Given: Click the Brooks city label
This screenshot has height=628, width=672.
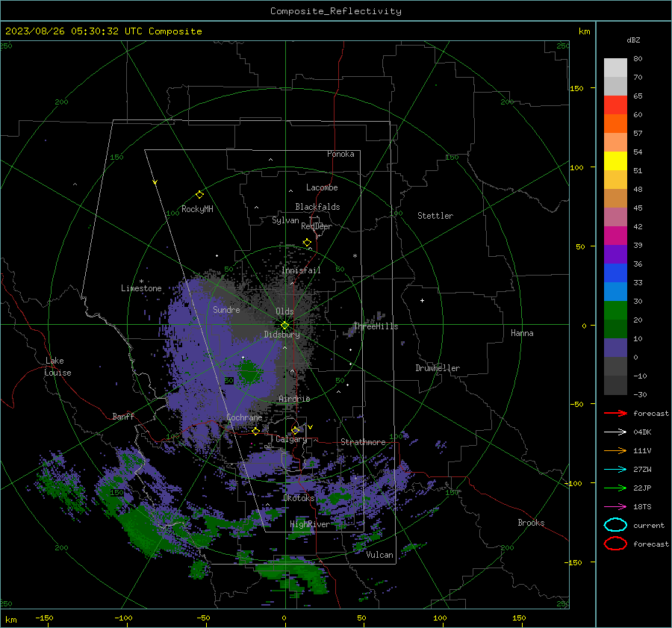Looking at the screenshot, I should (x=531, y=523).
